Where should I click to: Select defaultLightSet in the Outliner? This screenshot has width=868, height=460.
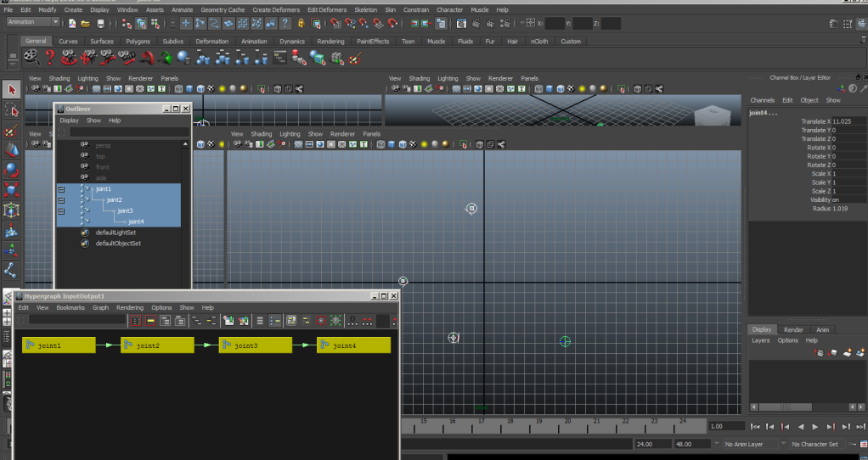116,233
